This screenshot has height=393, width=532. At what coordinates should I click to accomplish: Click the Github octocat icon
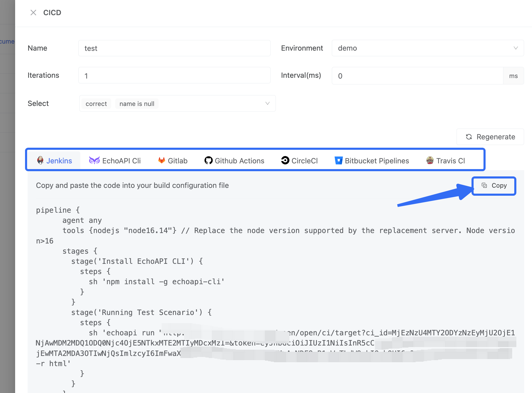(x=208, y=160)
